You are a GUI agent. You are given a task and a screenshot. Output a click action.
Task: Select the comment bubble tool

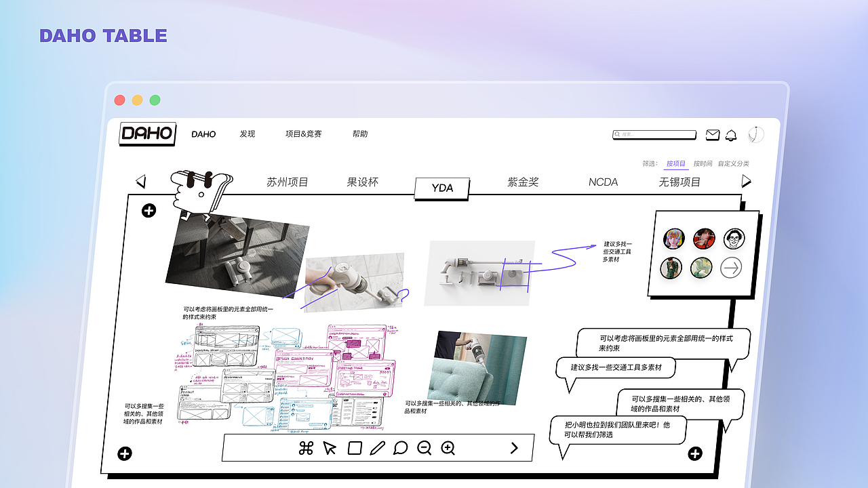[x=401, y=448]
